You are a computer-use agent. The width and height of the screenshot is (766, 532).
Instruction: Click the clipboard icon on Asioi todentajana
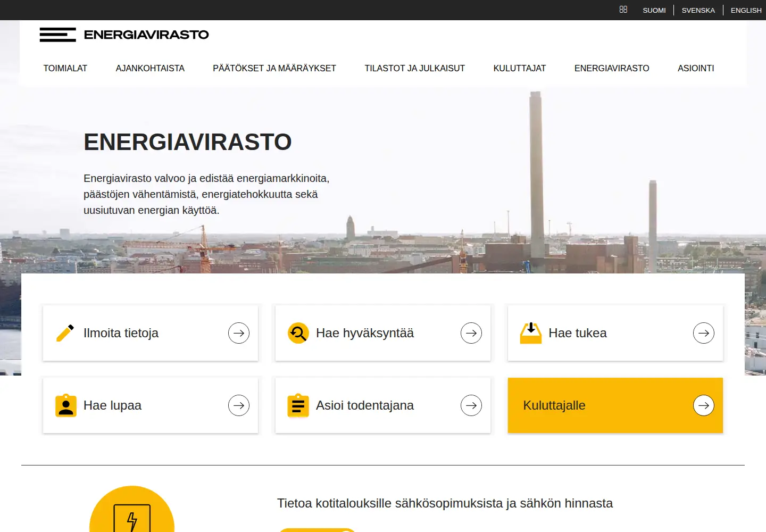[x=298, y=405]
